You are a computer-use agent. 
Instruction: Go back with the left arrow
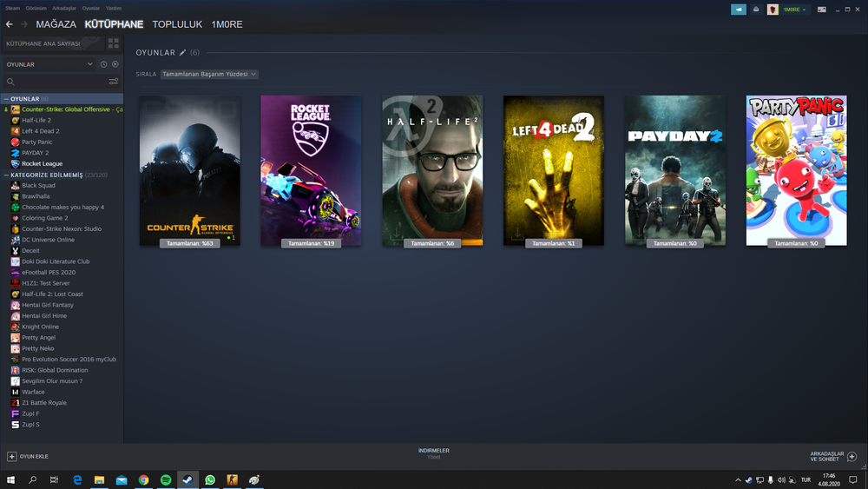click(10, 24)
